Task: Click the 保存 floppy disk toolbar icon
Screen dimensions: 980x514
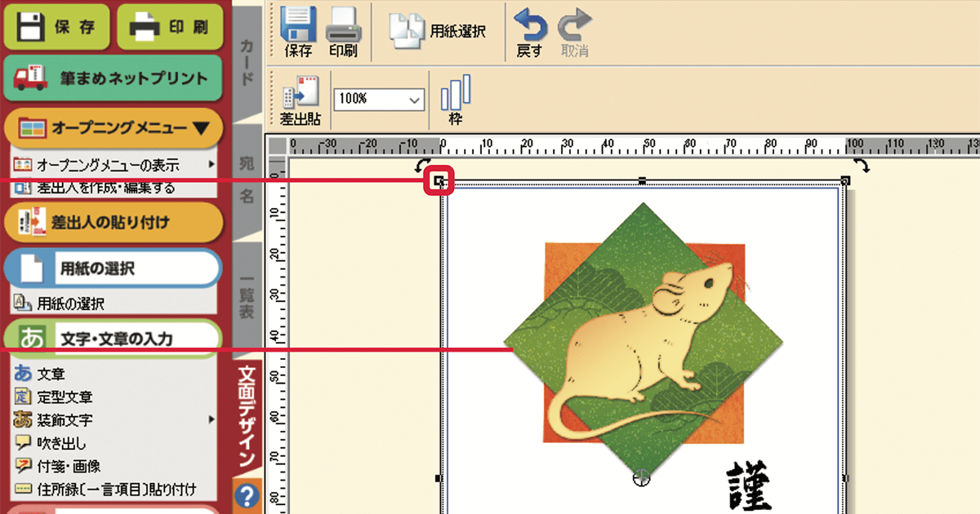Action: (298, 31)
